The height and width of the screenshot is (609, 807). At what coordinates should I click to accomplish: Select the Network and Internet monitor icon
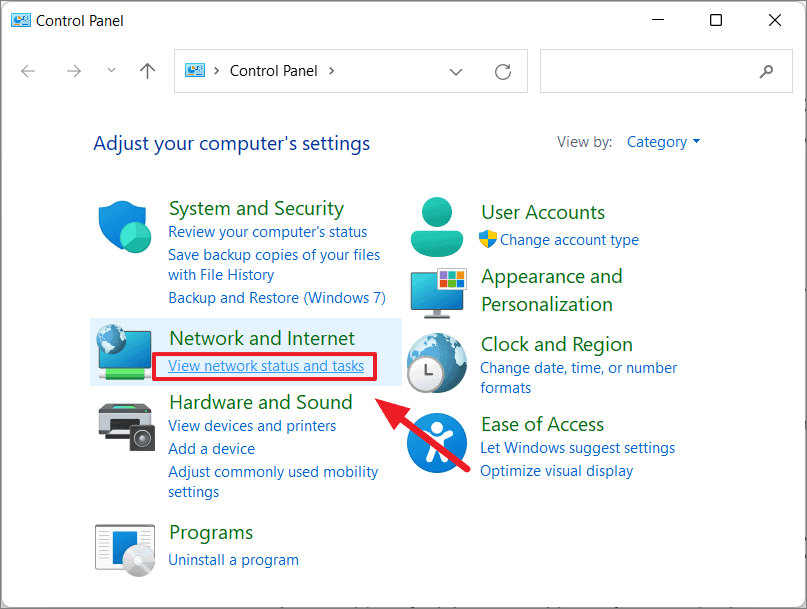click(x=124, y=347)
